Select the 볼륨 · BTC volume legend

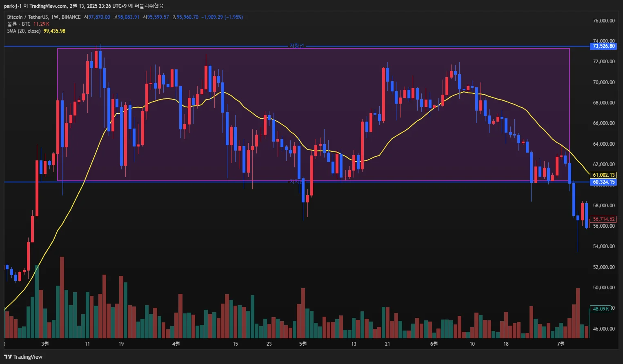19,24
